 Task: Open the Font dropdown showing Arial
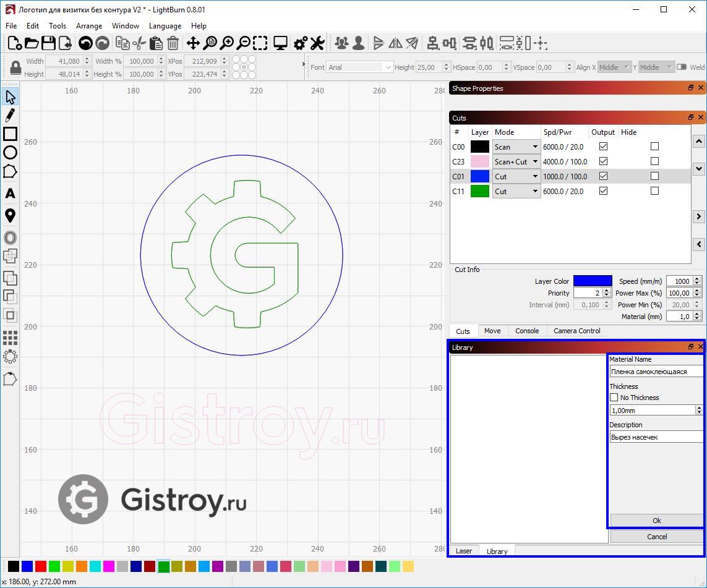[x=359, y=67]
